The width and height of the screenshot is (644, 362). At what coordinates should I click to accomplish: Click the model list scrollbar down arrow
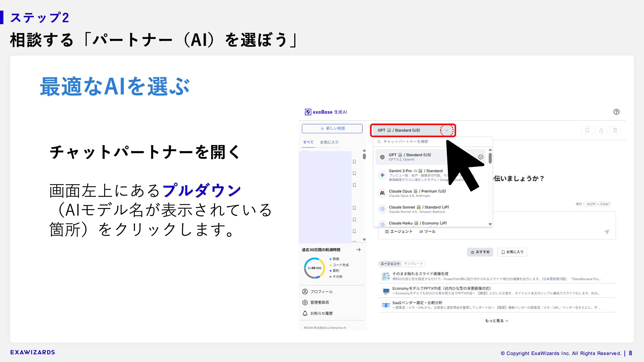[490, 224]
